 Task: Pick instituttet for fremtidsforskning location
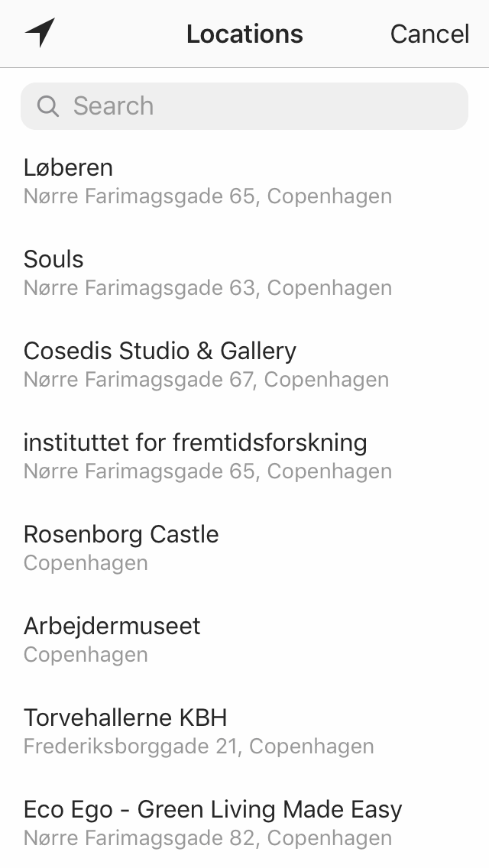click(195, 443)
